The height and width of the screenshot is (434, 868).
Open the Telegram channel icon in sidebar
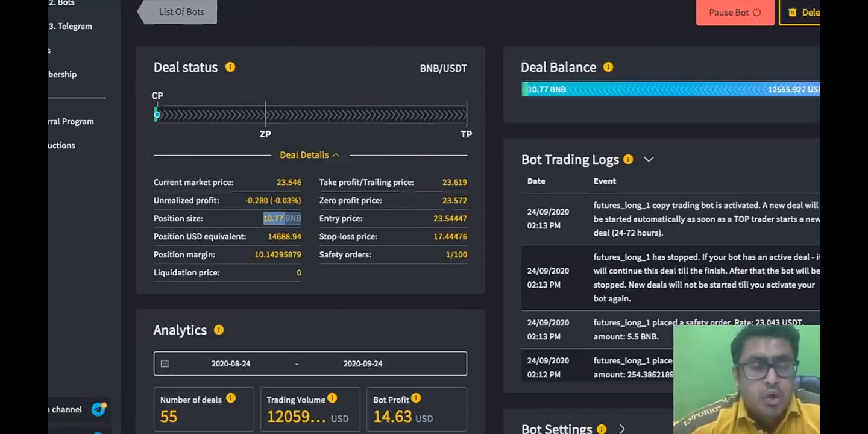tap(99, 409)
